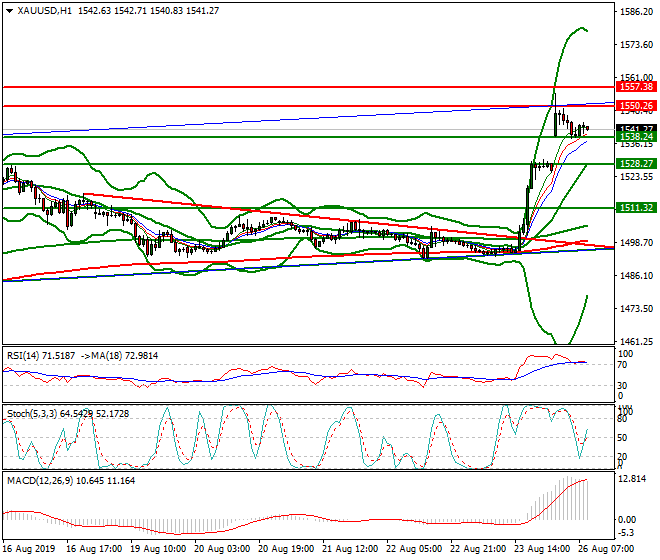Screen dimensions: 660x560
Task: Select the 22 Aug 21:00 time label
Action: click(478, 549)
